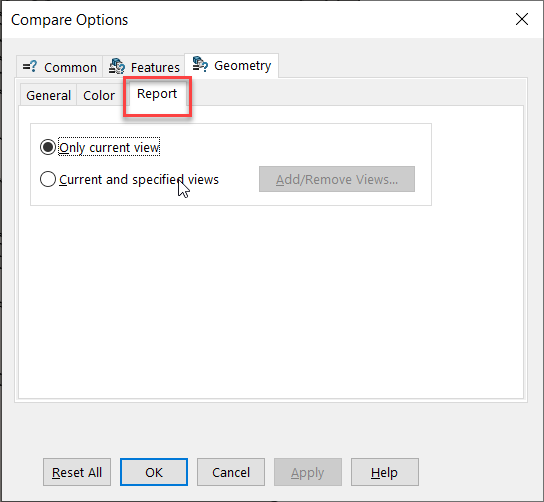Click the Features tab's compare icon
The image size is (544, 502).
(x=117, y=66)
